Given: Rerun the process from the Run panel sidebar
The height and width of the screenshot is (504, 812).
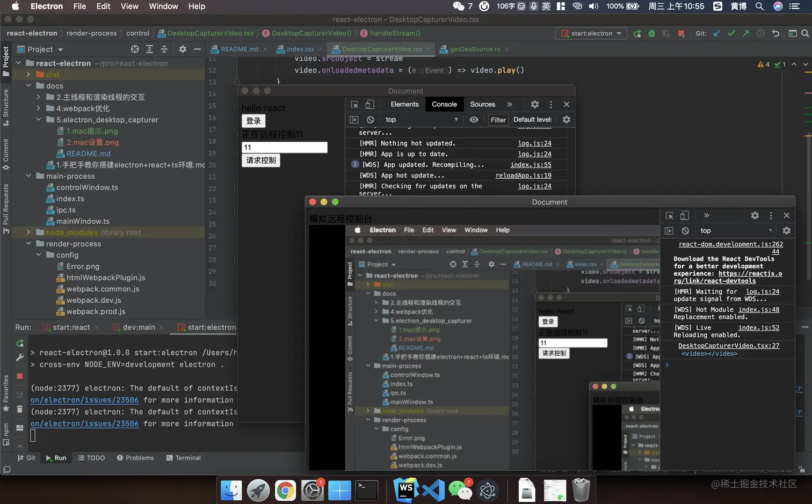Looking at the screenshot, I should click(x=20, y=344).
